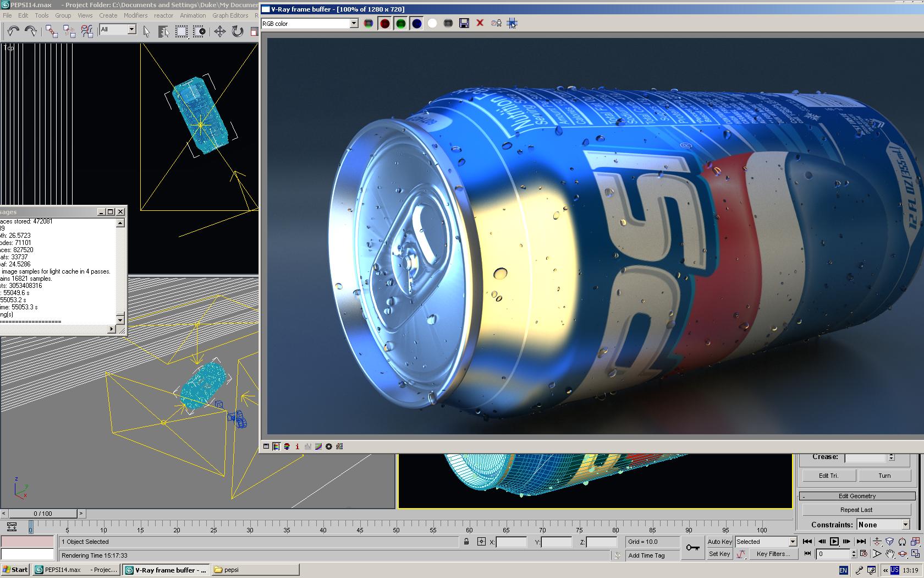Show pixel information 'i' icon
The image size is (924, 578).
298,446
